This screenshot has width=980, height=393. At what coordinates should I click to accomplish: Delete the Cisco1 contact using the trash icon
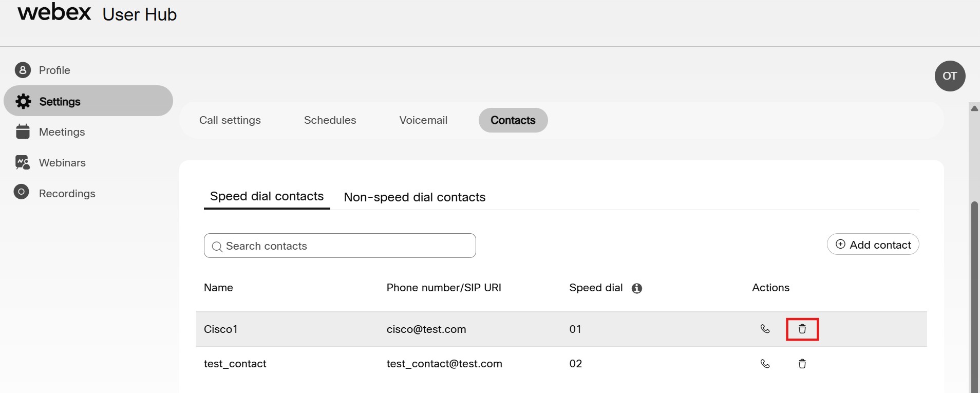(x=802, y=329)
